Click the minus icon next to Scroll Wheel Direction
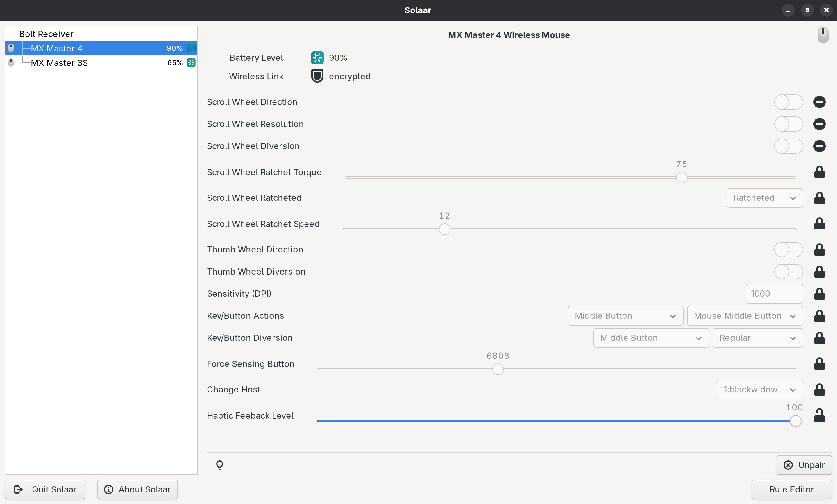The image size is (837, 504). click(819, 102)
